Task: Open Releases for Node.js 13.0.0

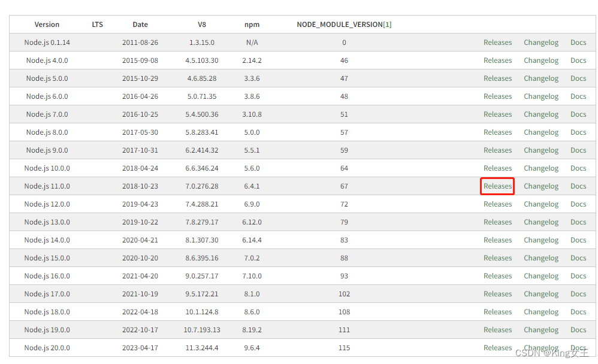Action: coord(497,222)
